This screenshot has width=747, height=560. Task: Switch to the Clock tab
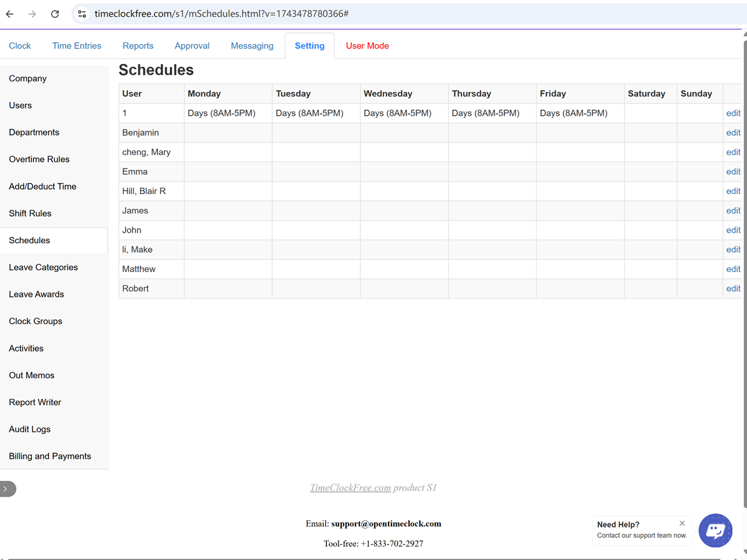pos(20,45)
